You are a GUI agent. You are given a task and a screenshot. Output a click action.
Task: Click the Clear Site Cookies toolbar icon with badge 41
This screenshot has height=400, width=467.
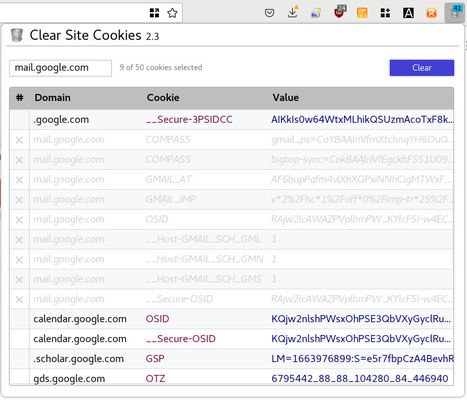pyautogui.click(x=455, y=13)
